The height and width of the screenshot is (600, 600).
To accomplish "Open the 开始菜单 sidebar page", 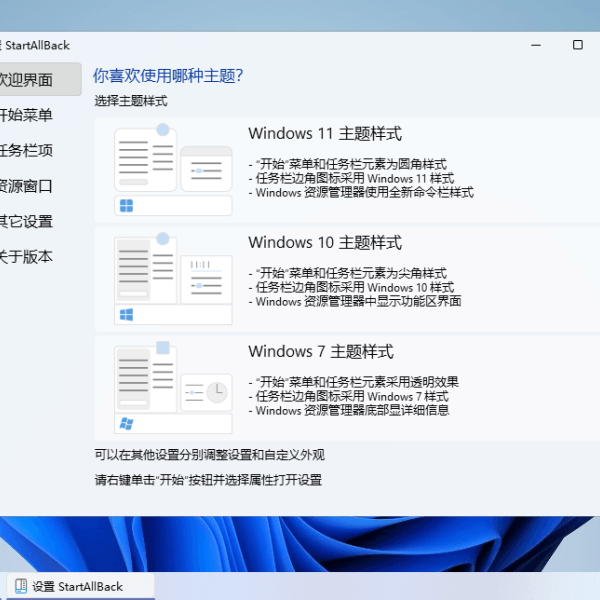I will pos(26,115).
